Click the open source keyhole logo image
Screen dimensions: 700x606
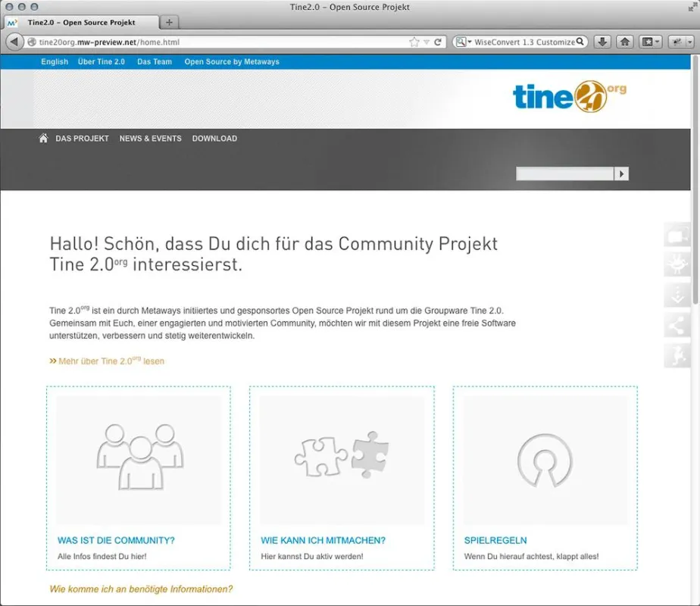545,460
